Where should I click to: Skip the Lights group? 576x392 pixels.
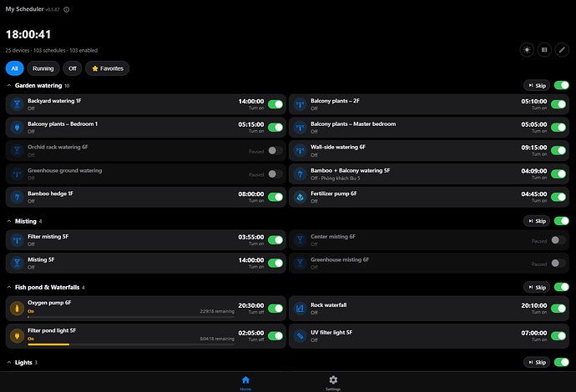coord(537,362)
